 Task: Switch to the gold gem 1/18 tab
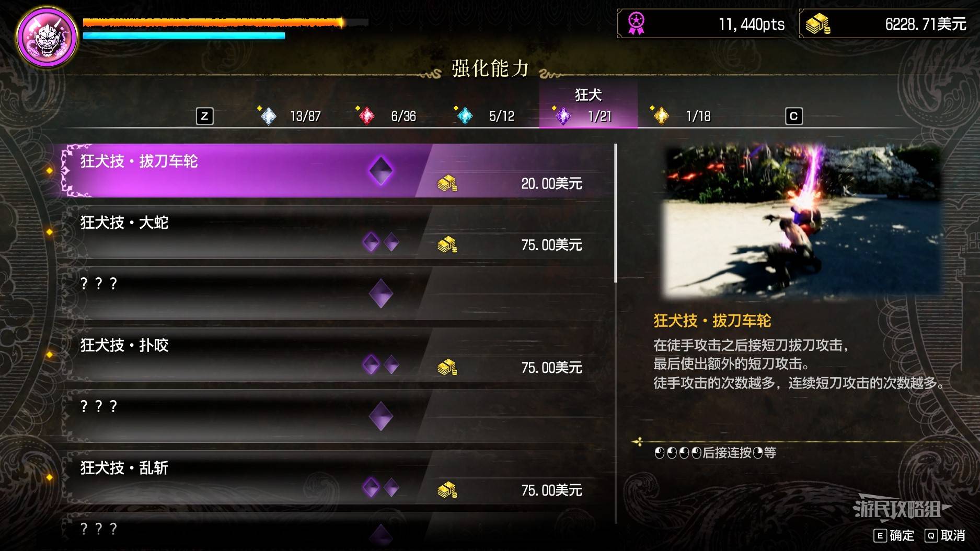point(681,115)
